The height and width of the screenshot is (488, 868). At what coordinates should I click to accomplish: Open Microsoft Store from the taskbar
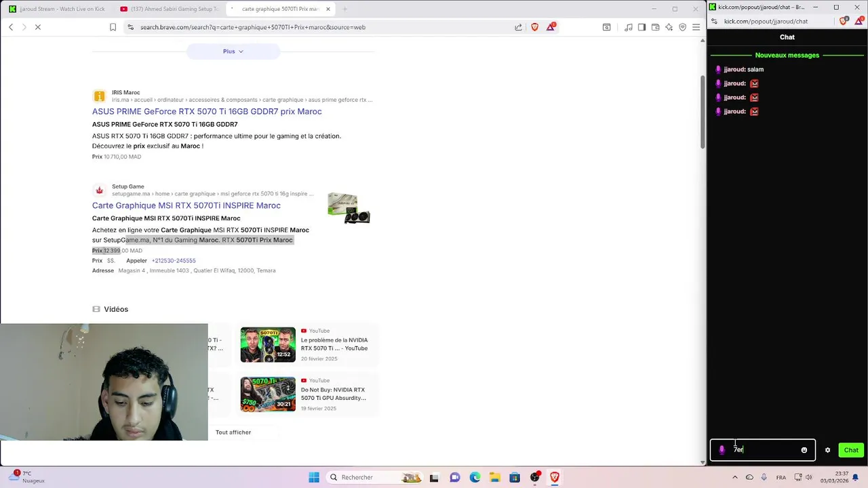click(x=515, y=477)
